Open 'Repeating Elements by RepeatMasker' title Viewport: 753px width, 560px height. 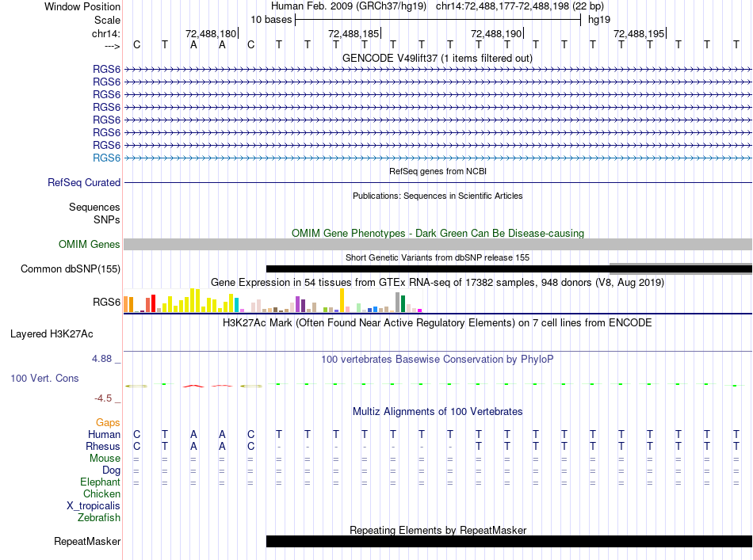tap(438, 530)
